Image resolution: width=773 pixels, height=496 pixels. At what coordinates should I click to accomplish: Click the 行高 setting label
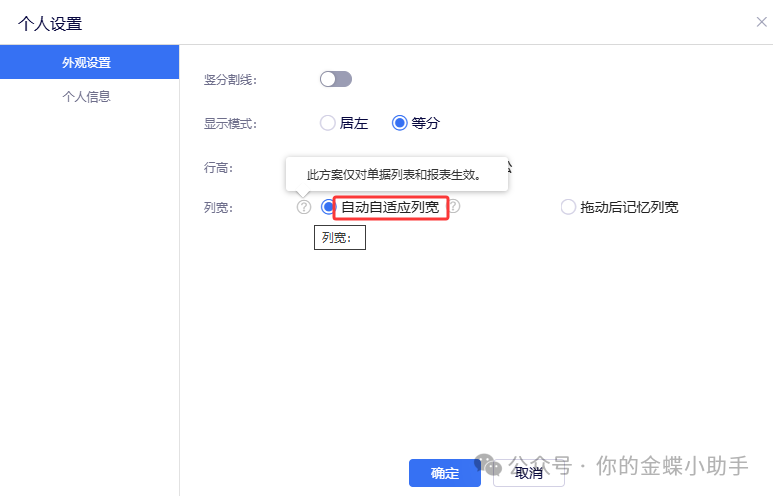pos(218,167)
